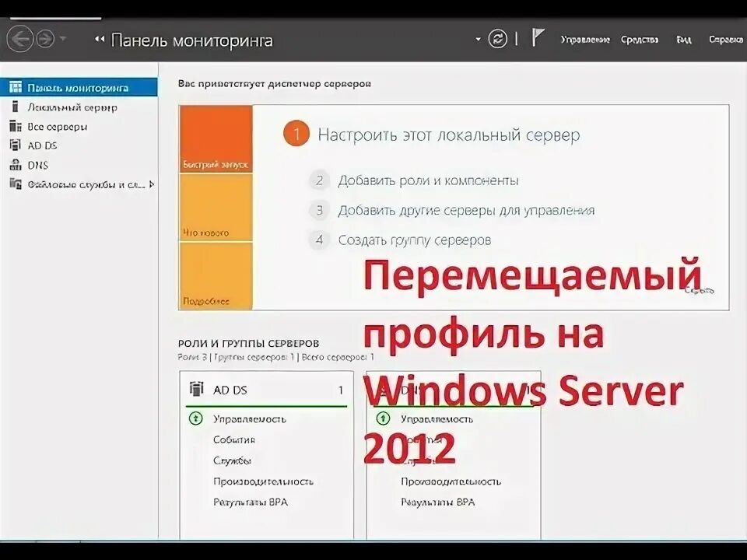This screenshot has height=560, width=747.
Task: Select the Быстрый запуск tile
Action: [216, 139]
